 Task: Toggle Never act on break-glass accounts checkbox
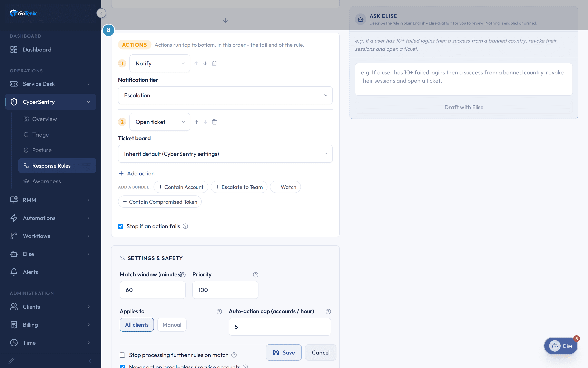tap(122, 366)
